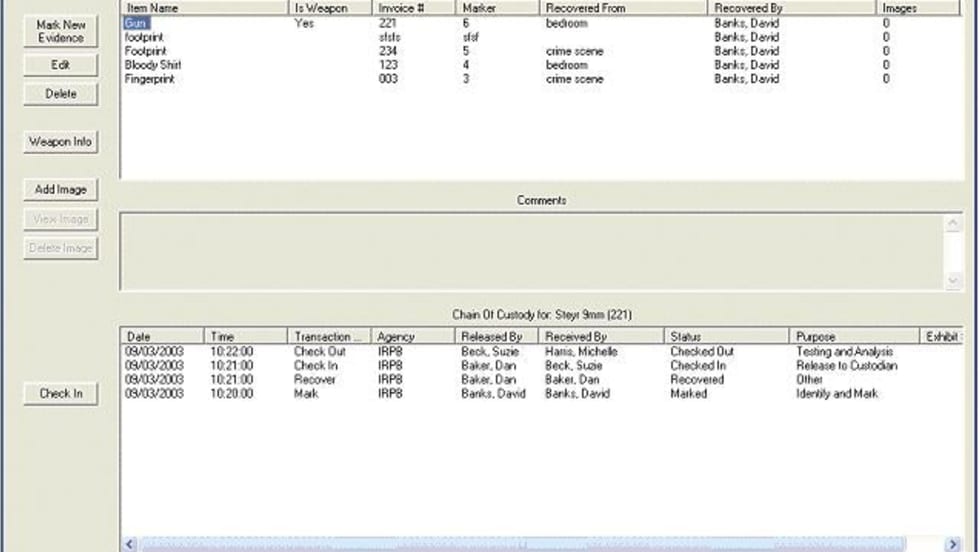Select the Fingerprint evidence item
Screen dimensions: 980x552
(150, 79)
